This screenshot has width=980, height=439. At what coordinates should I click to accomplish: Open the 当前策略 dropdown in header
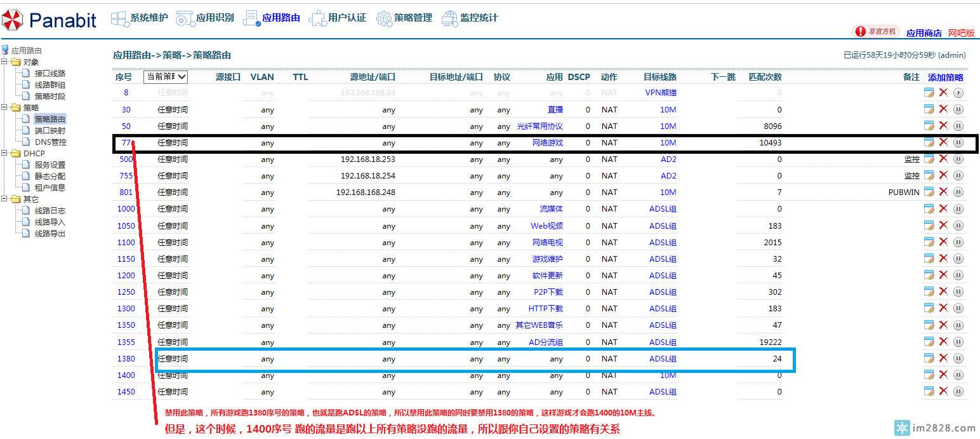pyautogui.click(x=166, y=77)
